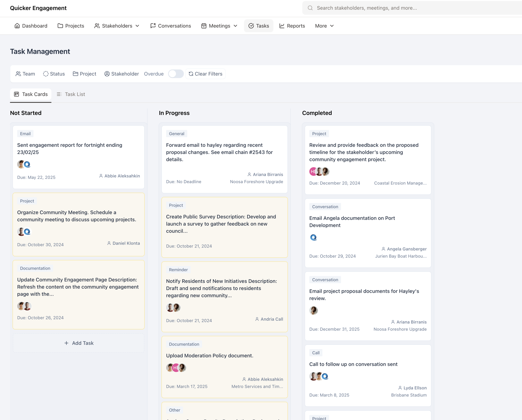
Task: Click into the search stakeholders field
Action: tap(408, 8)
